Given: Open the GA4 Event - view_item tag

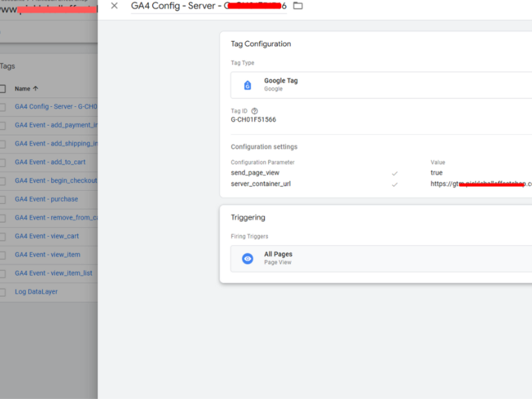Looking at the screenshot, I should (x=47, y=255).
